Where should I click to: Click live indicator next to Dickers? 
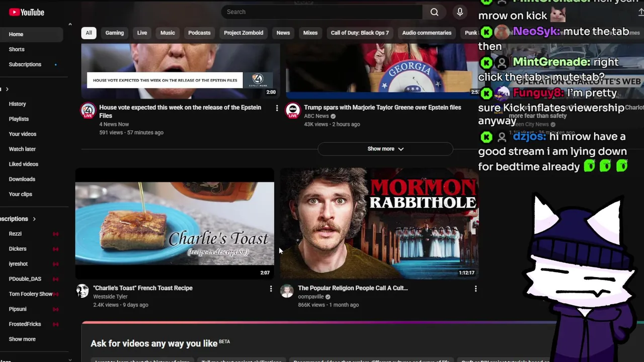pos(55,249)
